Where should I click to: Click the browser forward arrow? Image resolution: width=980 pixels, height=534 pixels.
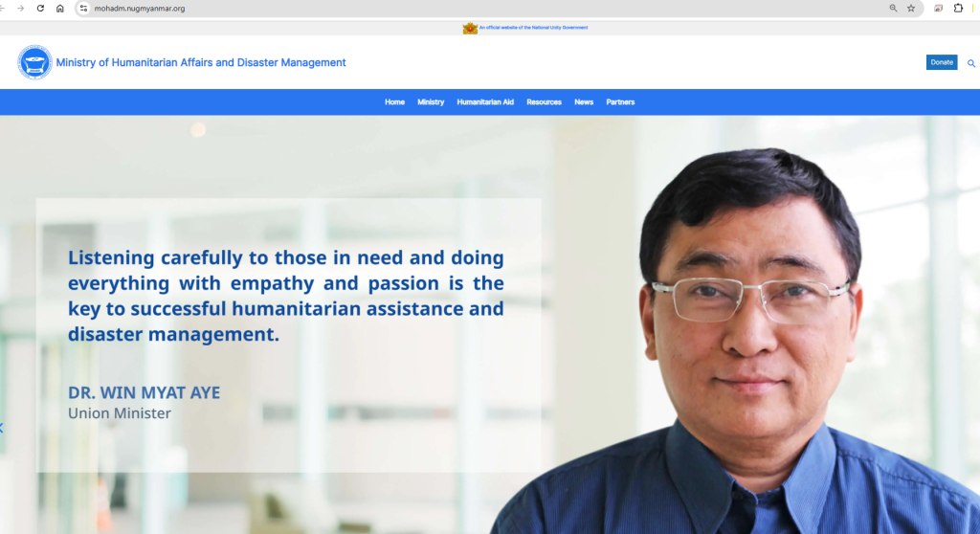click(21, 8)
